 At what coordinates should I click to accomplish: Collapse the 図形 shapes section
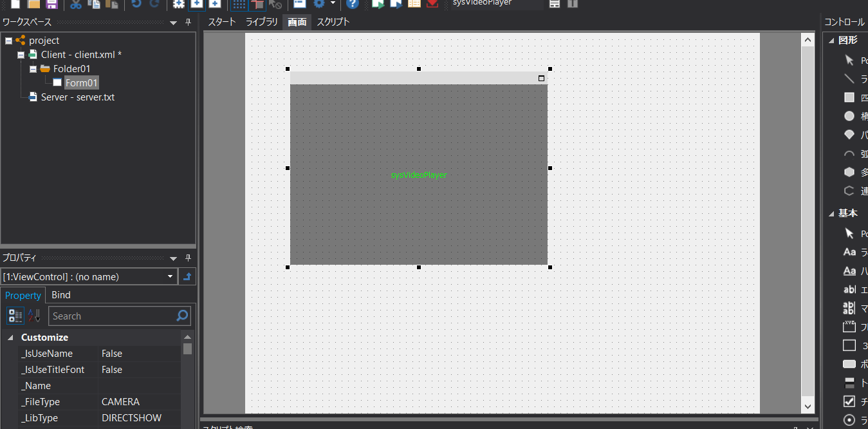click(832, 39)
